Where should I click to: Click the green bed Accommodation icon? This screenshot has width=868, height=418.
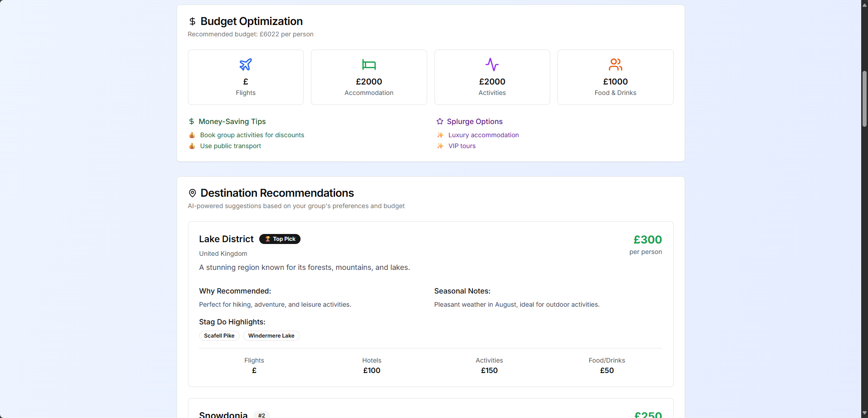(369, 65)
